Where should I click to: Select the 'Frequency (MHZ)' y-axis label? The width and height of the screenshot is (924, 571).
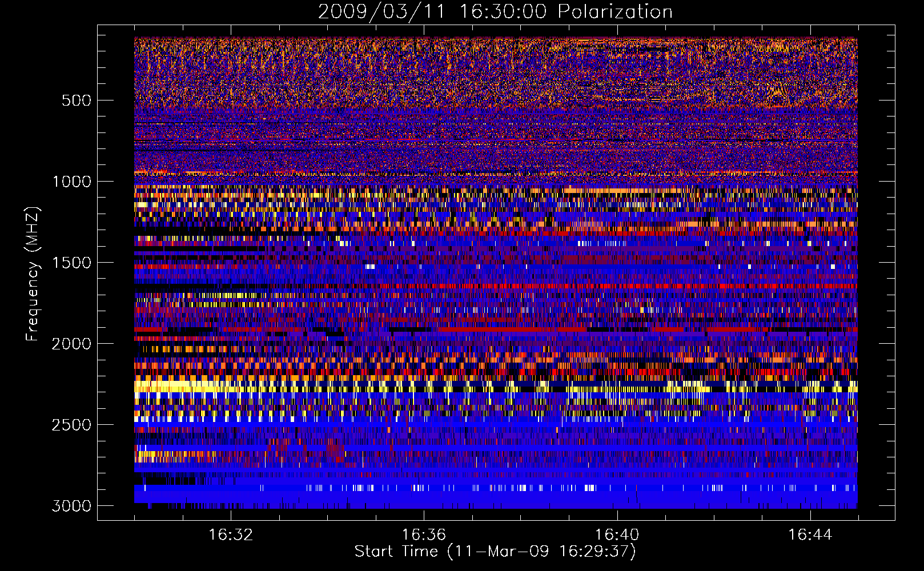[33, 274]
